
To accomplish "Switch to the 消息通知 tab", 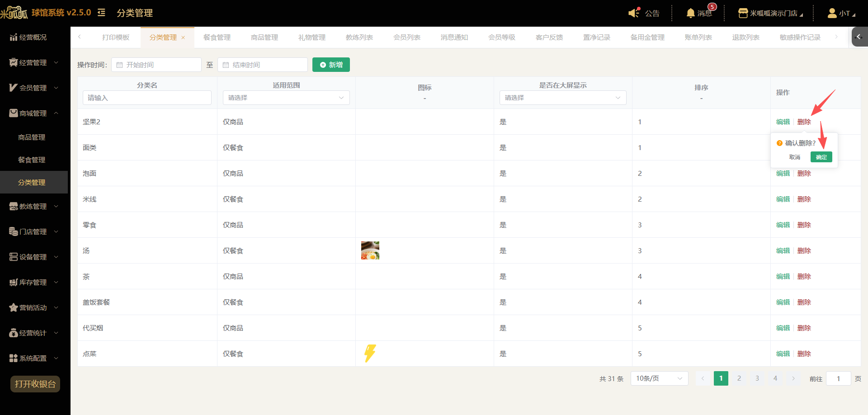I will click(x=454, y=37).
